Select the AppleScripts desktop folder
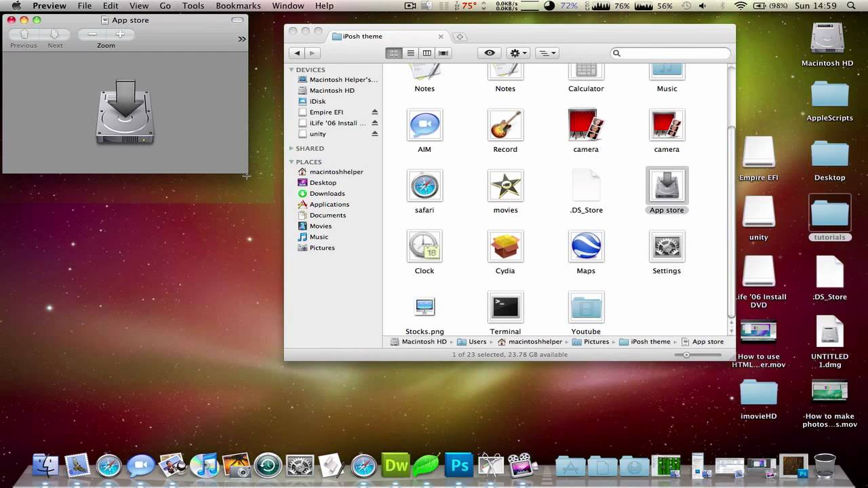The width and height of the screenshot is (868, 488). (x=829, y=96)
